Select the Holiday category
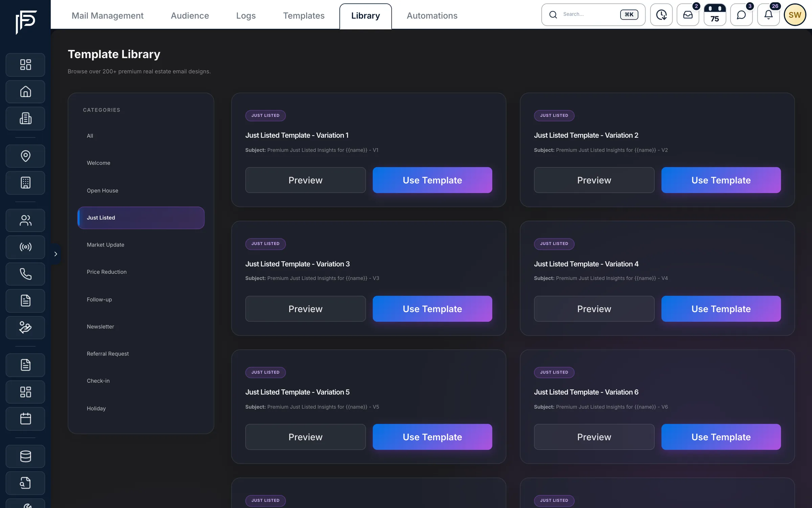This screenshot has height=508, width=812. [141, 408]
